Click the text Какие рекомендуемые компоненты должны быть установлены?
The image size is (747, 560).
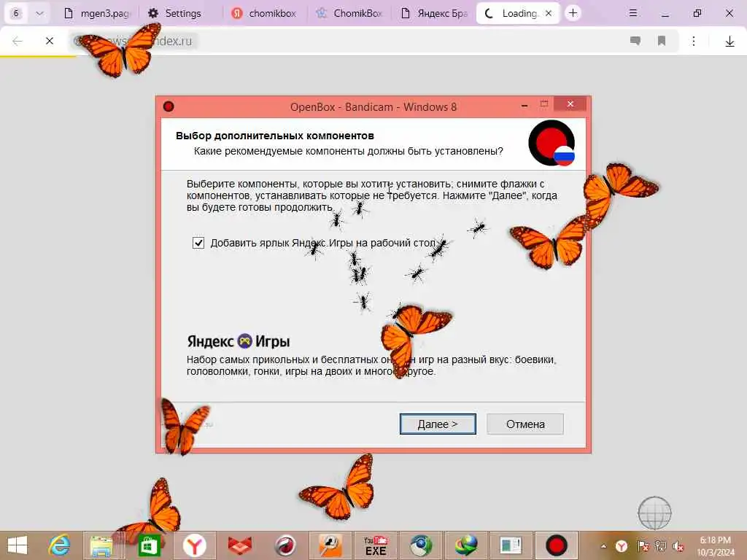(x=348, y=151)
